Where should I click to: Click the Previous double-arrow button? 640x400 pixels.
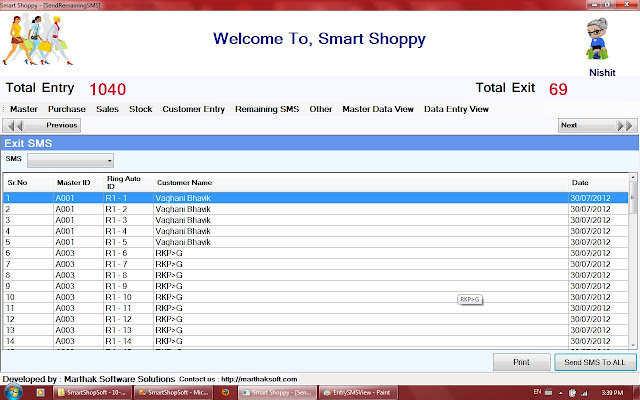click(x=42, y=125)
